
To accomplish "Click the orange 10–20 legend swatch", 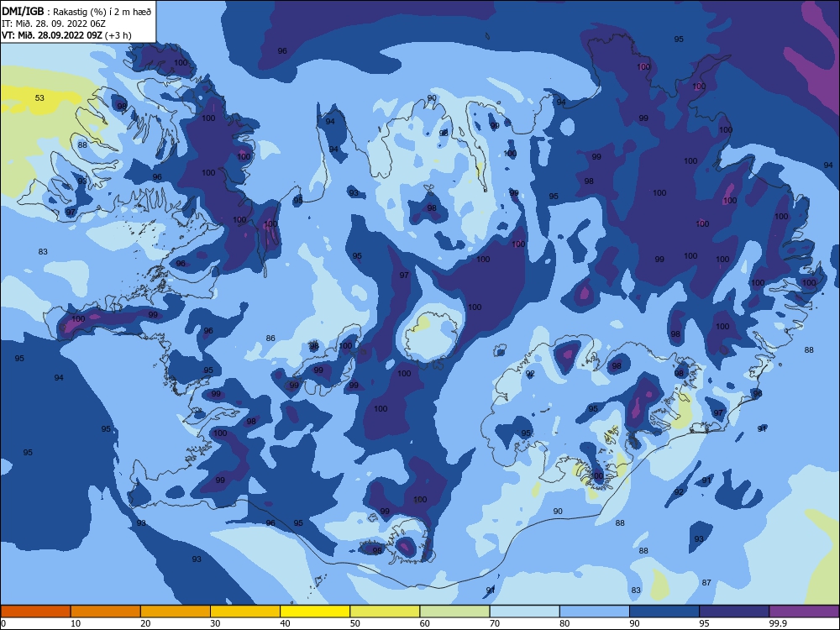I will point(106,612).
